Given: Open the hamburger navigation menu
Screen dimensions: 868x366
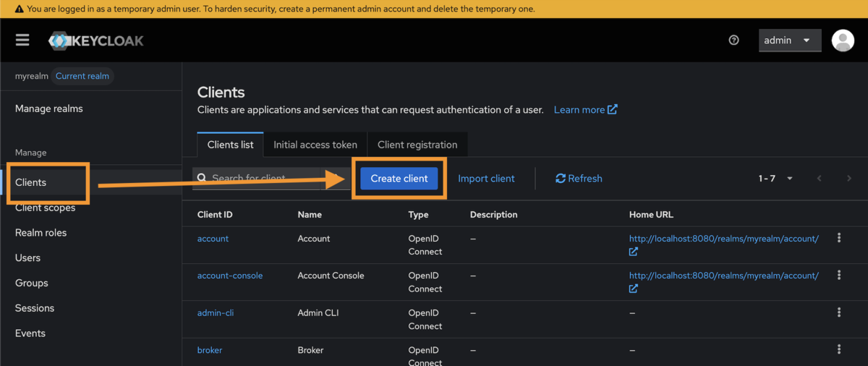Looking at the screenshot, I should 22,41.
